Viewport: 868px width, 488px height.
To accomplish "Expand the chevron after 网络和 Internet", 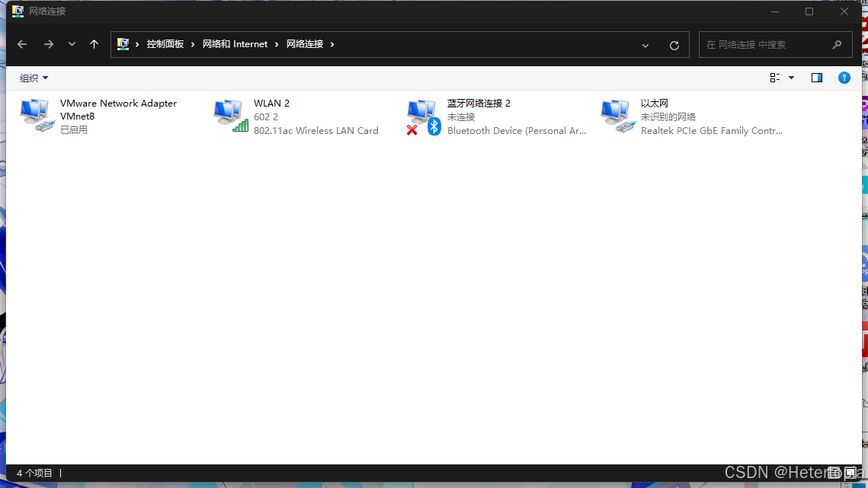I will pos(277,44).
